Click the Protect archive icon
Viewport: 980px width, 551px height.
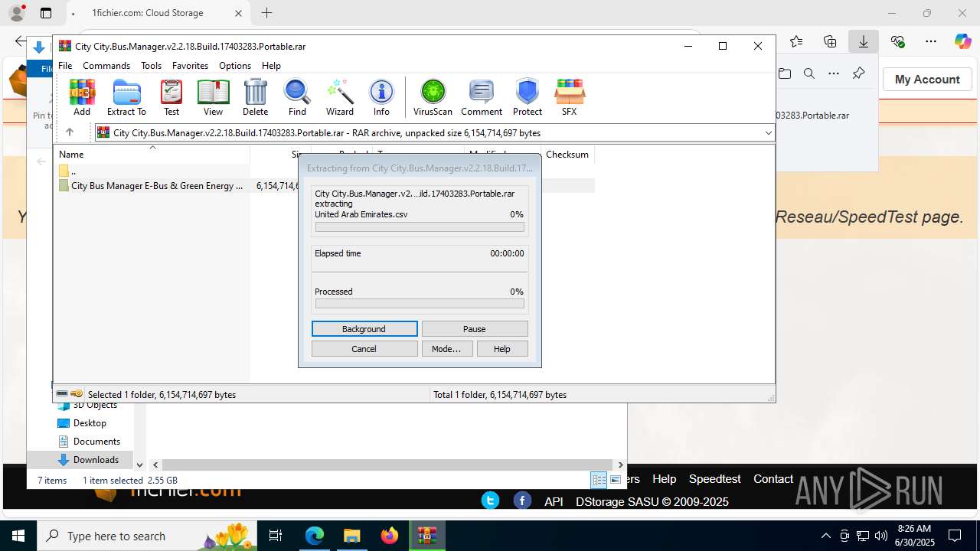coord(528,97)
